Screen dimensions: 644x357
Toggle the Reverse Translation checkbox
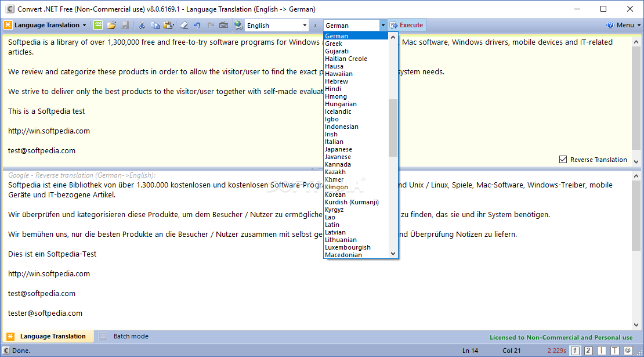pyautogui.click(x=563, y=160)
